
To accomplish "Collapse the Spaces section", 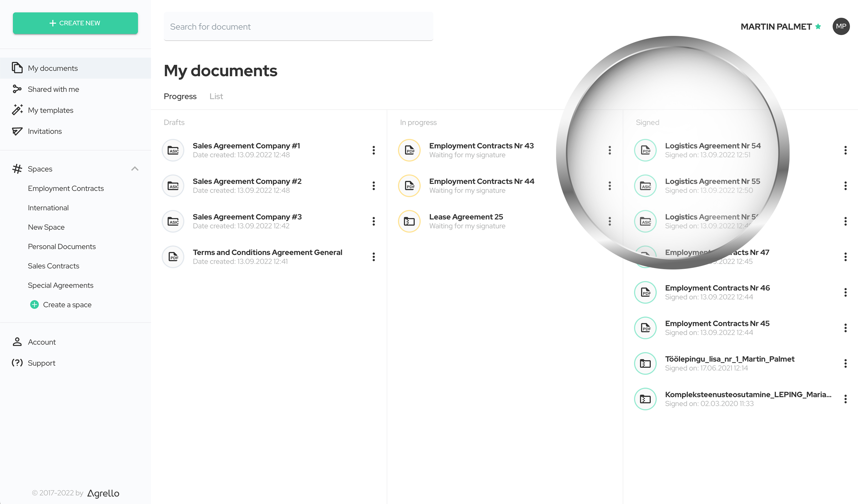I will pyautogui.click(x=135, y=169).
